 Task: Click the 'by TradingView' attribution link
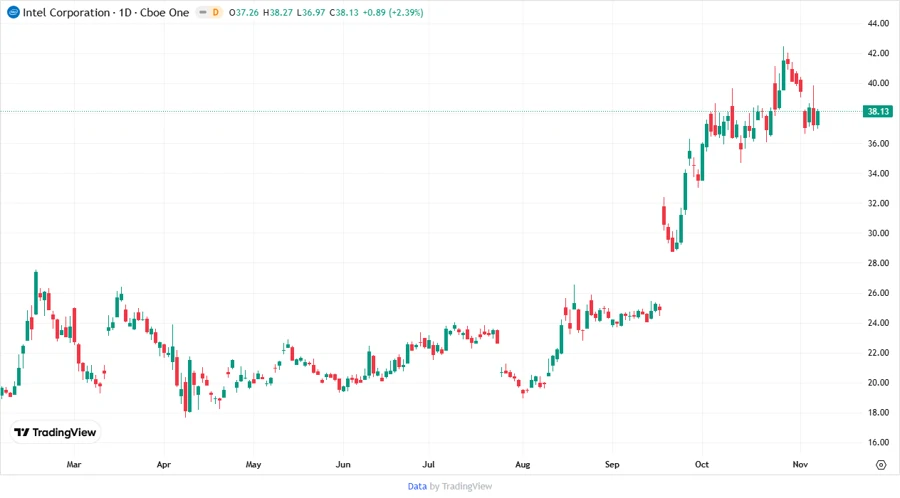coord(461,487)
